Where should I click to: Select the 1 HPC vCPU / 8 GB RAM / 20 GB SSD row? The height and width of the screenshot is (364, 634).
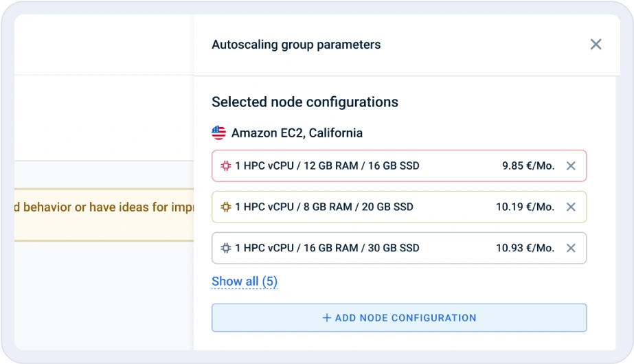click(324, 207)
